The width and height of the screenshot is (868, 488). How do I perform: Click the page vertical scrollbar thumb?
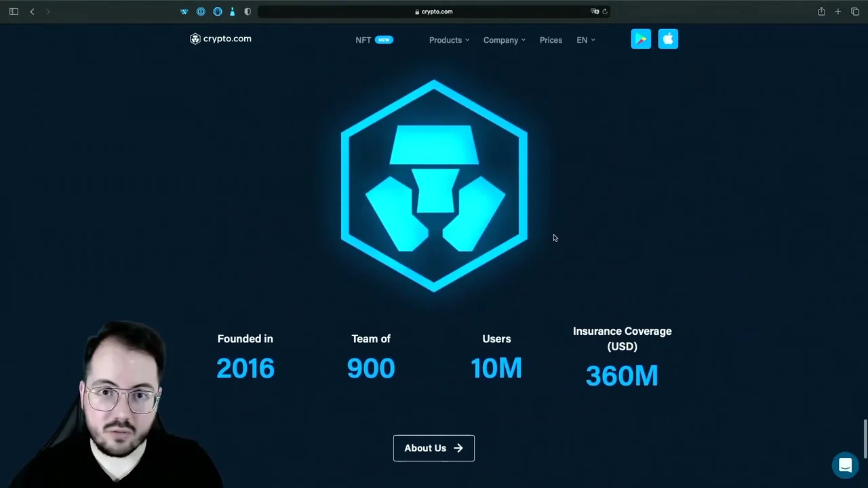[865, 439]
